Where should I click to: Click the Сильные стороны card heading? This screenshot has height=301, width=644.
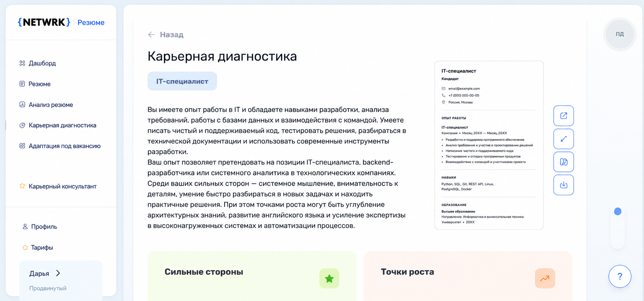pyautogui.click(x=204, y=272)
